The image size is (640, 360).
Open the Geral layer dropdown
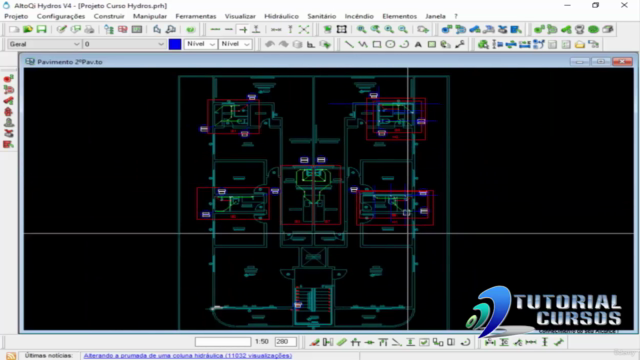pos(44,44)
